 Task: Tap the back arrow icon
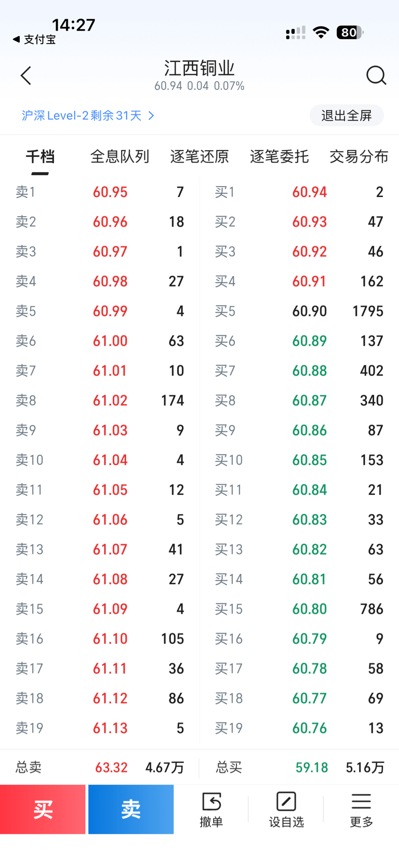coord(26,76)
